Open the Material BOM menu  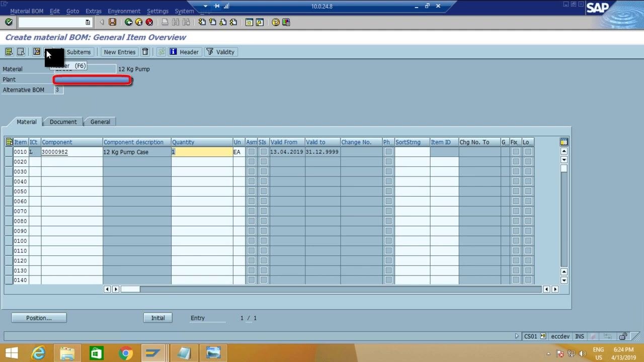(27, 11)
